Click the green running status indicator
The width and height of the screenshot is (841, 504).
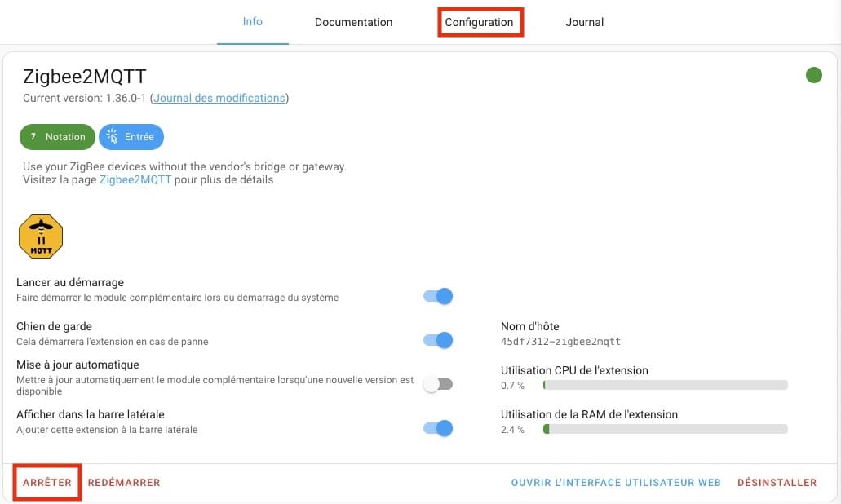(813, 75)
